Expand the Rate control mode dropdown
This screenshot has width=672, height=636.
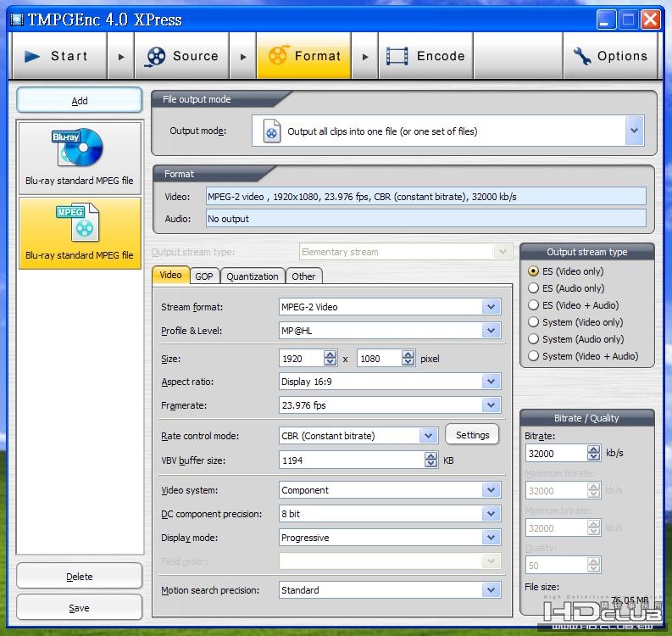(428, 436)
